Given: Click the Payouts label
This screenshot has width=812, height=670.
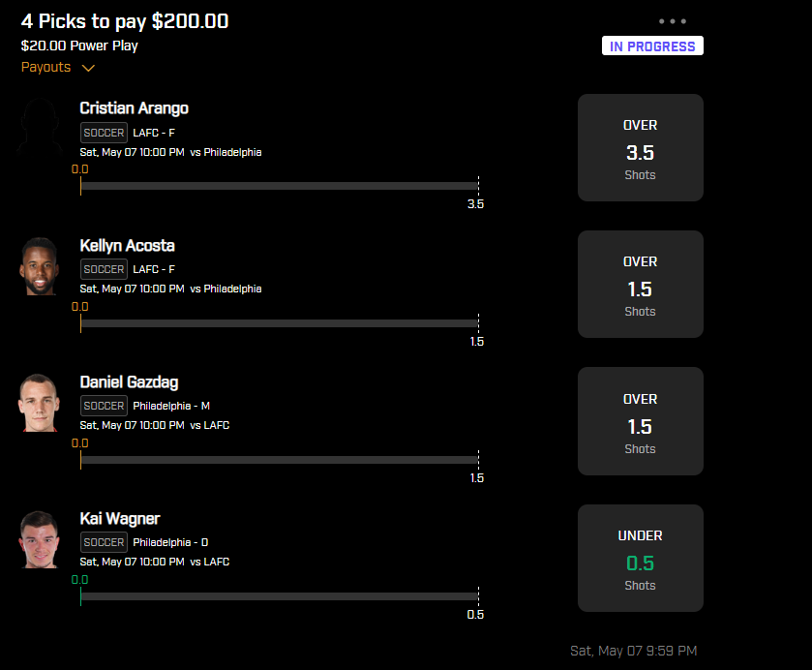Looking at the screenshot, I should point(46,68).
